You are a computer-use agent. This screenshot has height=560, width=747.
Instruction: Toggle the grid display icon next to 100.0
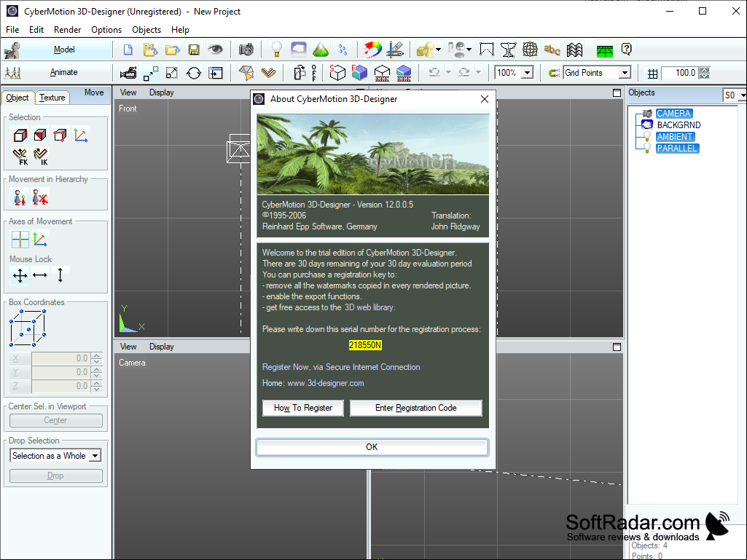(652, 74)
